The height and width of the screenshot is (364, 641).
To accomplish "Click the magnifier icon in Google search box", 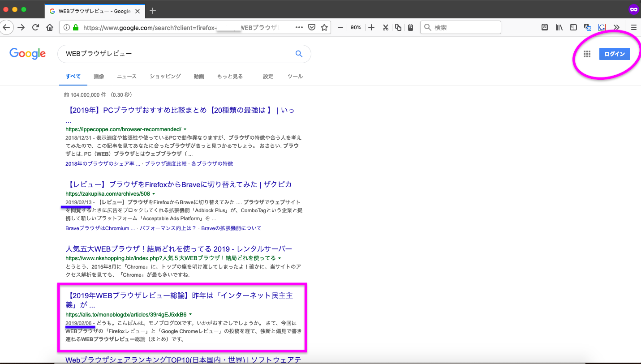I will point(299,54).
